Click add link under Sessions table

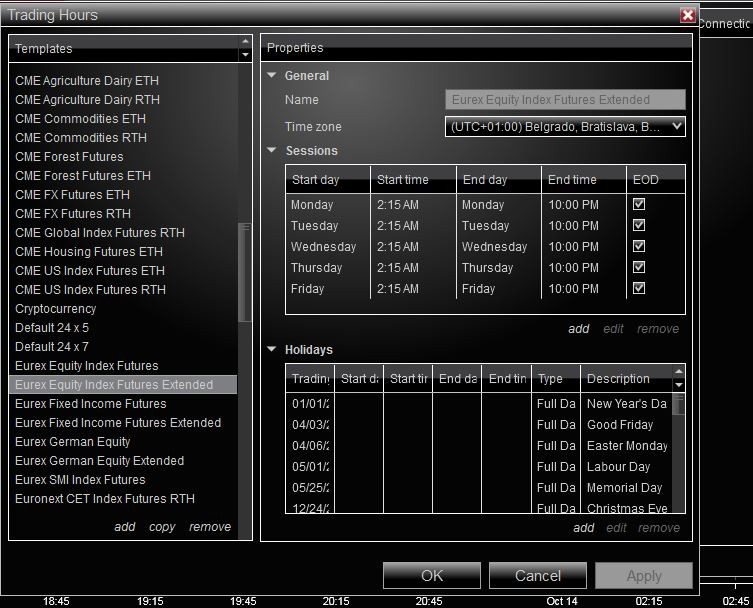click(579, 329)
